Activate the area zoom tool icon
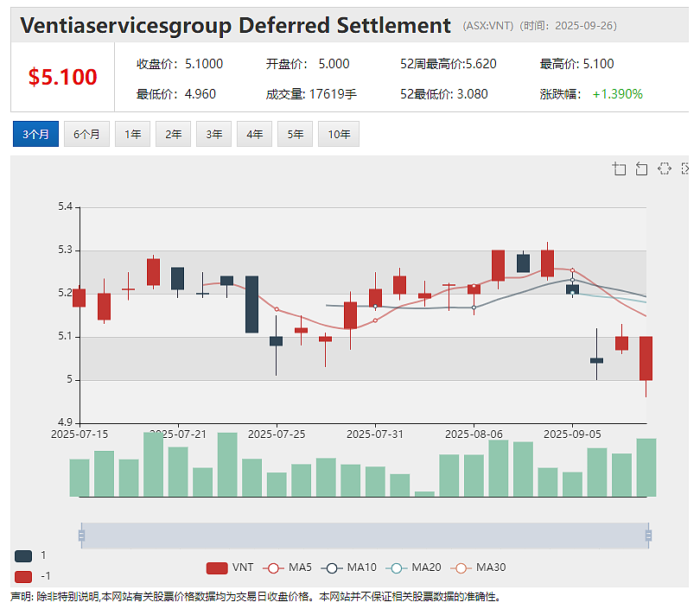 click(x=619, y=168)
